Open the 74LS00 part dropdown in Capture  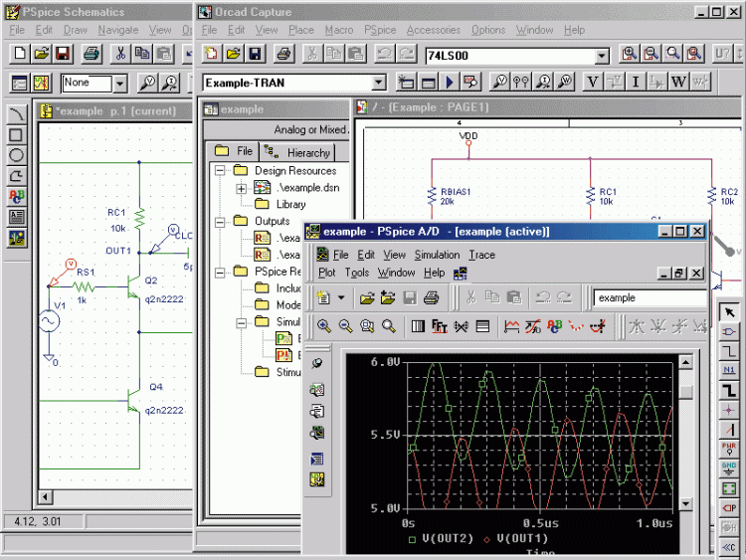point(602,56)
